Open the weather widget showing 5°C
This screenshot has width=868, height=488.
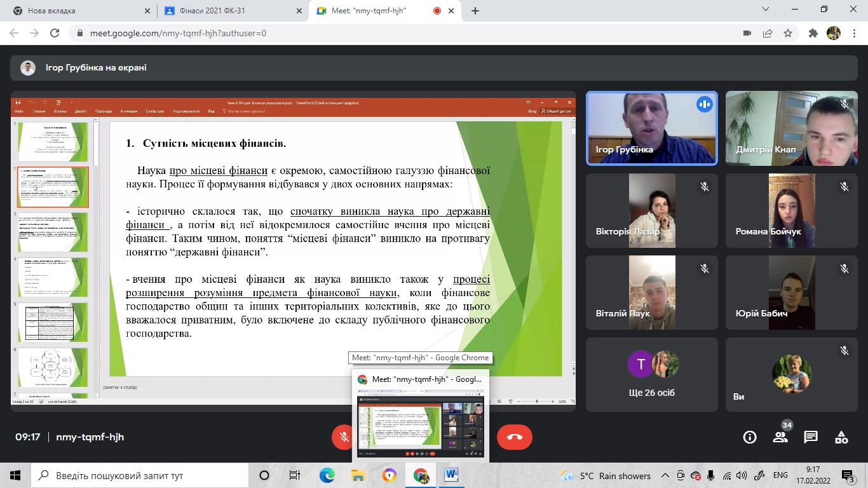coord(606,475)
